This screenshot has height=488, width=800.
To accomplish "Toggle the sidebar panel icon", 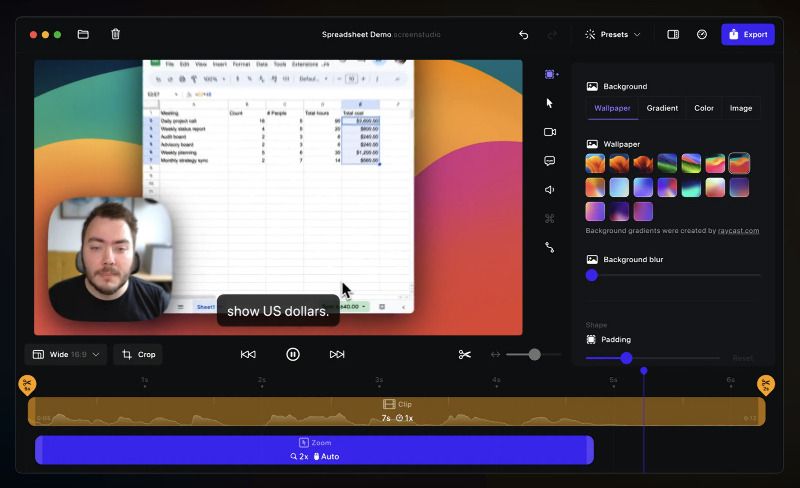I will (x=673, y=34).
